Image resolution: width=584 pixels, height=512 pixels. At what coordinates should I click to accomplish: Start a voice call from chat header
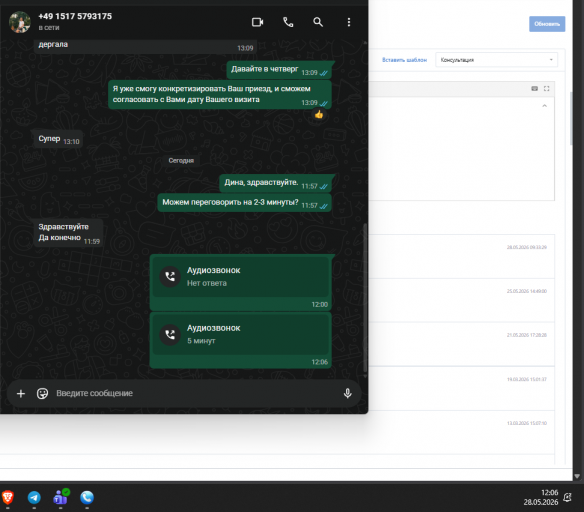288,22
